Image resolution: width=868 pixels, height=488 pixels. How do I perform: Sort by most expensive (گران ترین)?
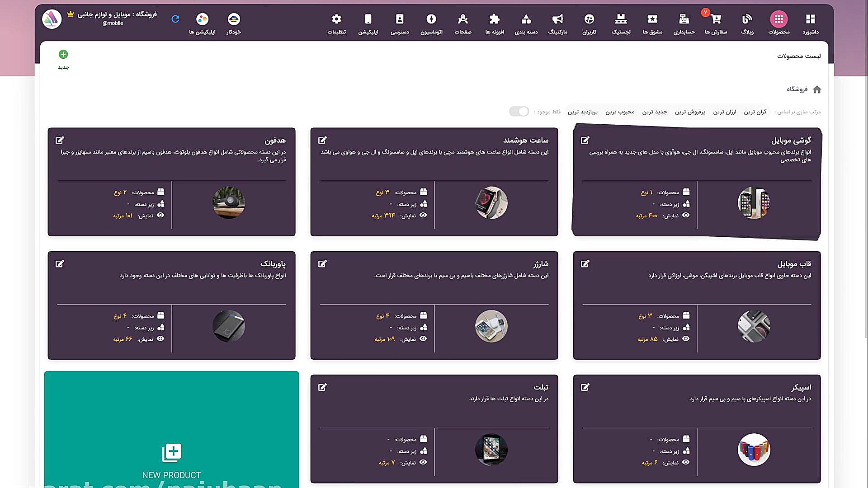pyautogui.click(x=755, y=112)
